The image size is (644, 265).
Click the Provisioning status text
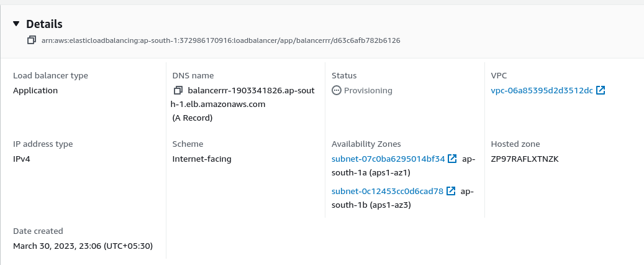(368, 91)
